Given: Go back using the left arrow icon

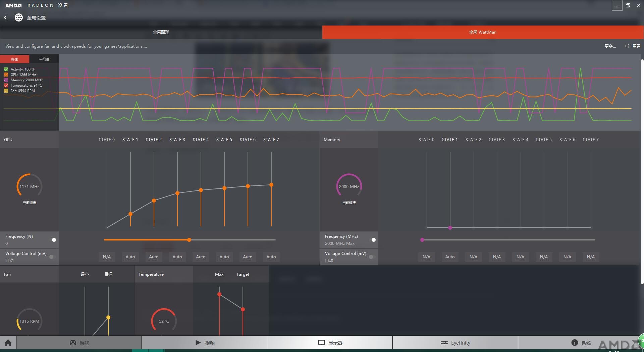Looking at the screenshot, I should click(5, 17).
